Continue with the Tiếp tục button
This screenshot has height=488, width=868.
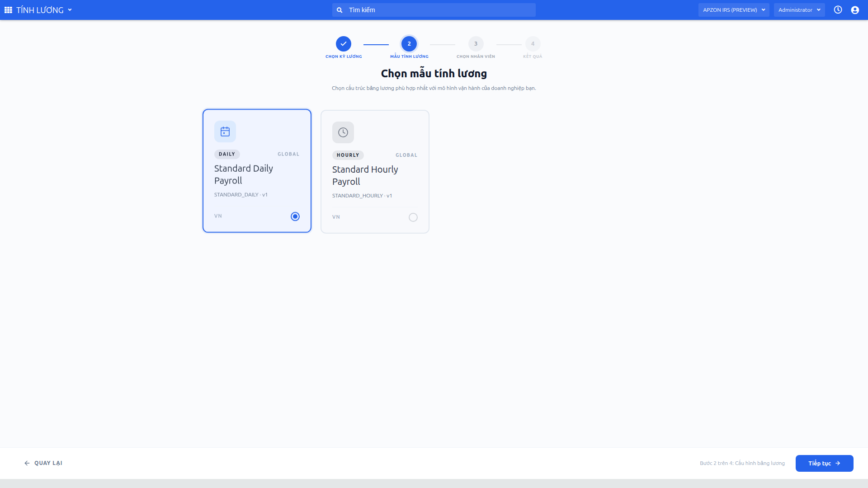[x=824, y=463]
